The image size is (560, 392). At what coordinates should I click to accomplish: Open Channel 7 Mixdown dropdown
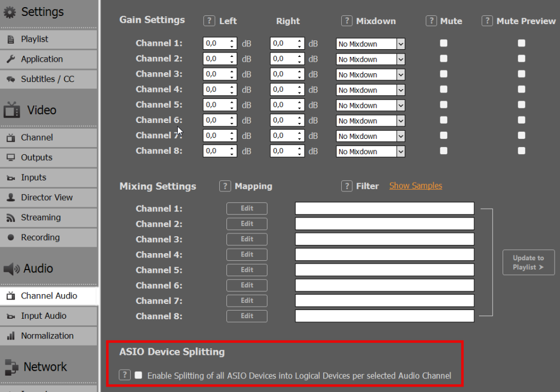pyautogui.click(x=370, y=136)
